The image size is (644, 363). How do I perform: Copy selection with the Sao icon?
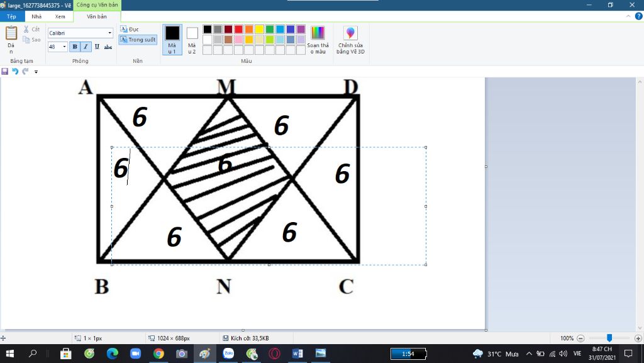coord(31,40)
